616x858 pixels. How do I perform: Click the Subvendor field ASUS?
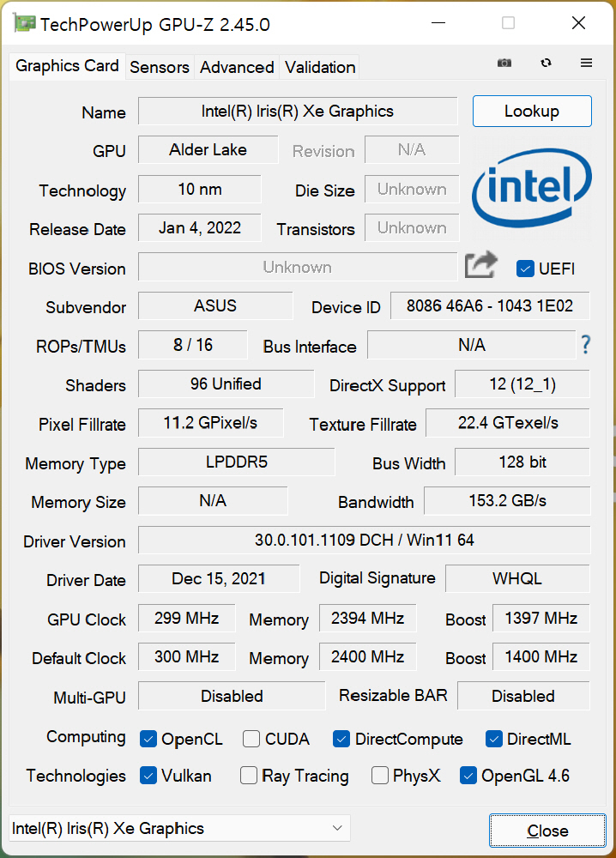(215, 305)
